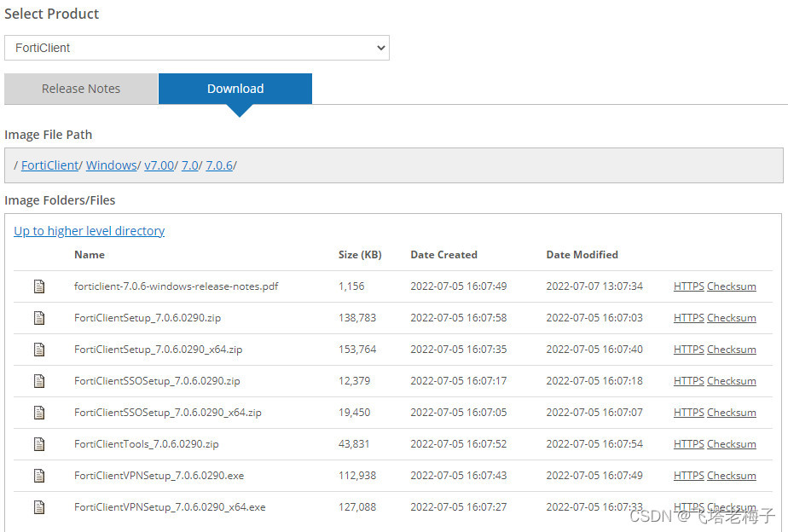Click file icon for FortiClientSSOSetup_7.0.6.0290.zip
The height and width of the screenshot is (532, 788).
[x=39, y=381]
